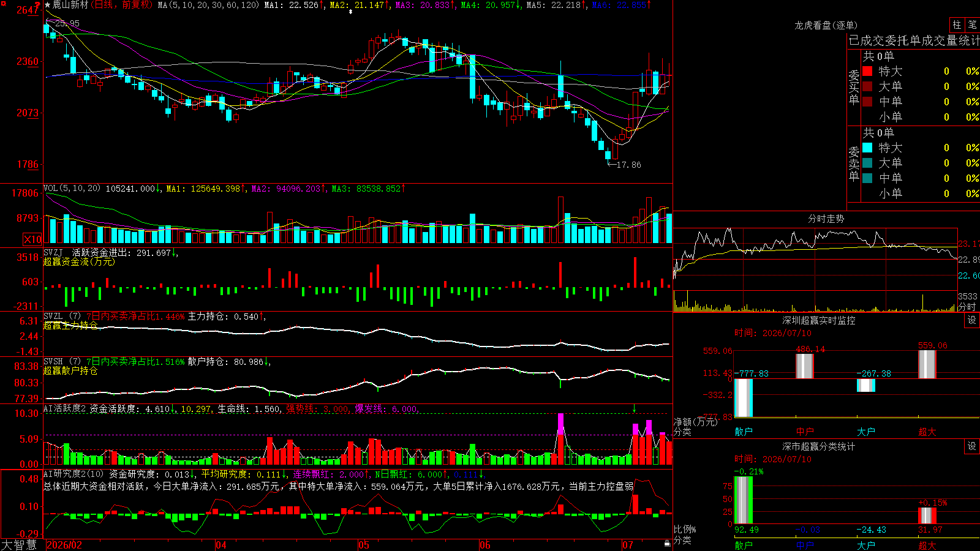Click the 超赢散户持仓 yellow label
Screen dimensions: 980x551
click(x=70, y=370)
